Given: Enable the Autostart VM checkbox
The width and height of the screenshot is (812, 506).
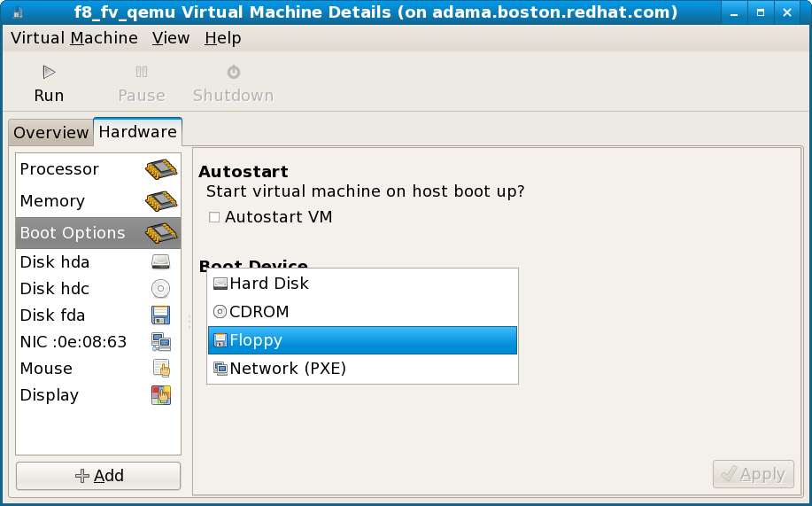Looking at the screenshot, I should (214, 217).
